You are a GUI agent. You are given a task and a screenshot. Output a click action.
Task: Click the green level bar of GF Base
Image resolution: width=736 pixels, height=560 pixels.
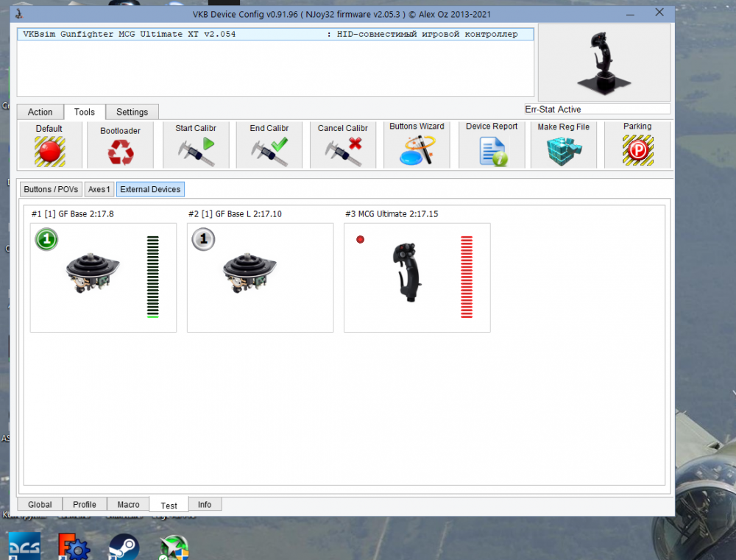(x=152, y=277)
